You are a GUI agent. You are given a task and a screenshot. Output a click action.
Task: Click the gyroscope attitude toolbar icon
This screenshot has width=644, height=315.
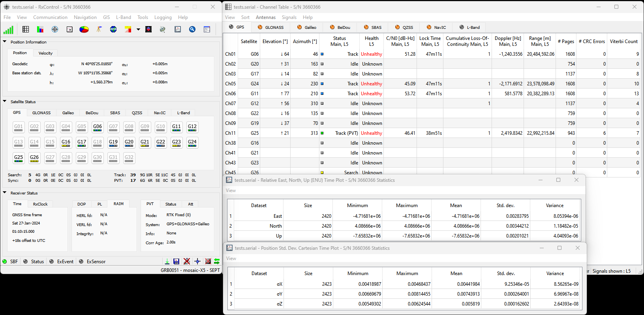[x=163, y=29]
